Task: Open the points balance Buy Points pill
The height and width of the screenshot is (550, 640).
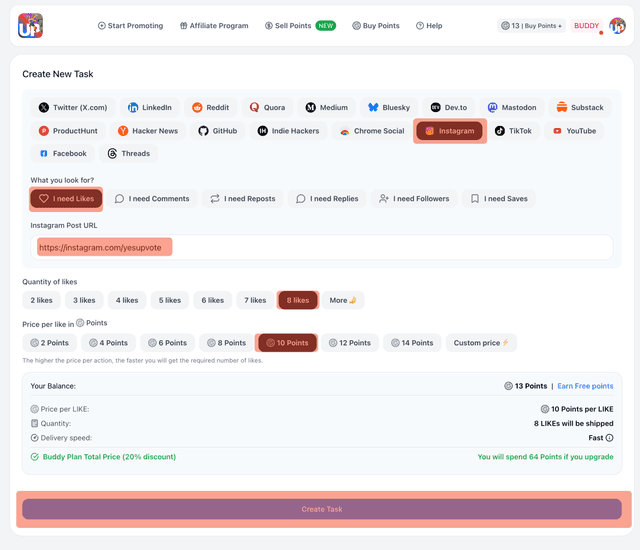Action: [x=531, y=26]
